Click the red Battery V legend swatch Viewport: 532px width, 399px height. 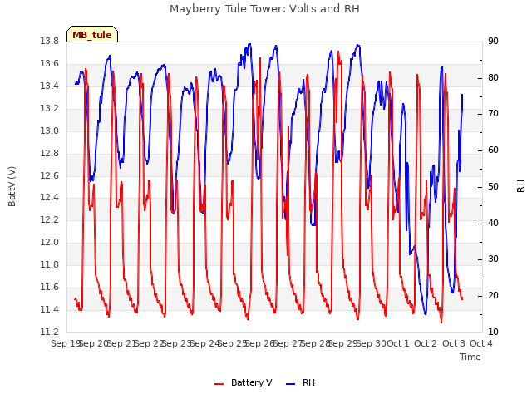coord(219,384)
